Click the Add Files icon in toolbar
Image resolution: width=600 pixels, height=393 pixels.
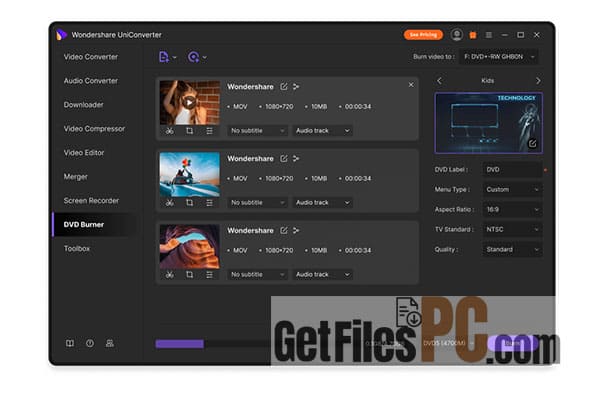point(164,57)
